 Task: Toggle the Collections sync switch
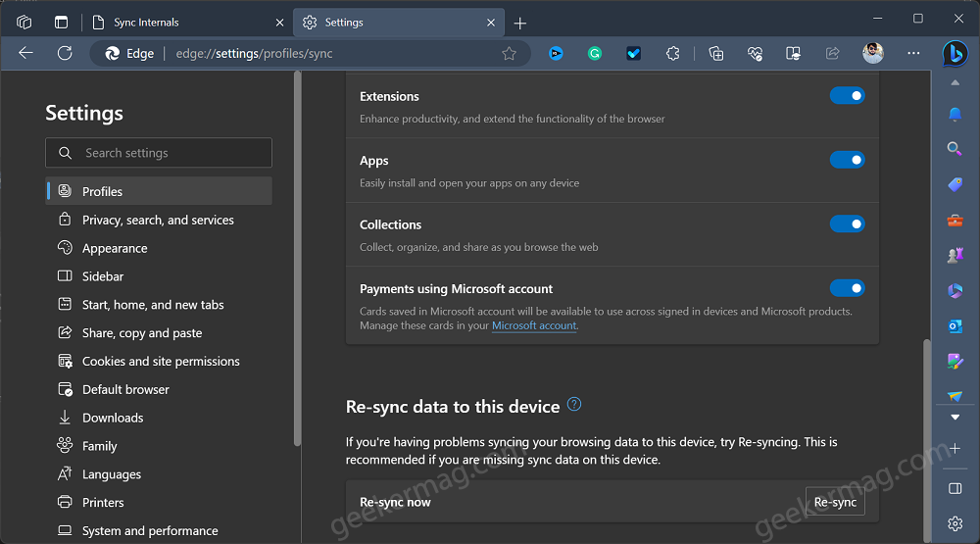coord(847,223)
